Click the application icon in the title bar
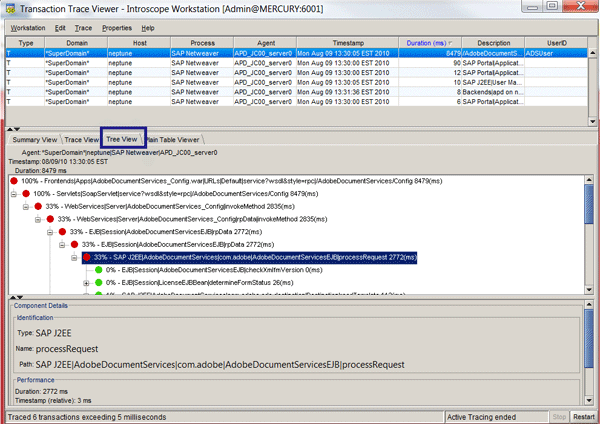 (x=10, y=9)
